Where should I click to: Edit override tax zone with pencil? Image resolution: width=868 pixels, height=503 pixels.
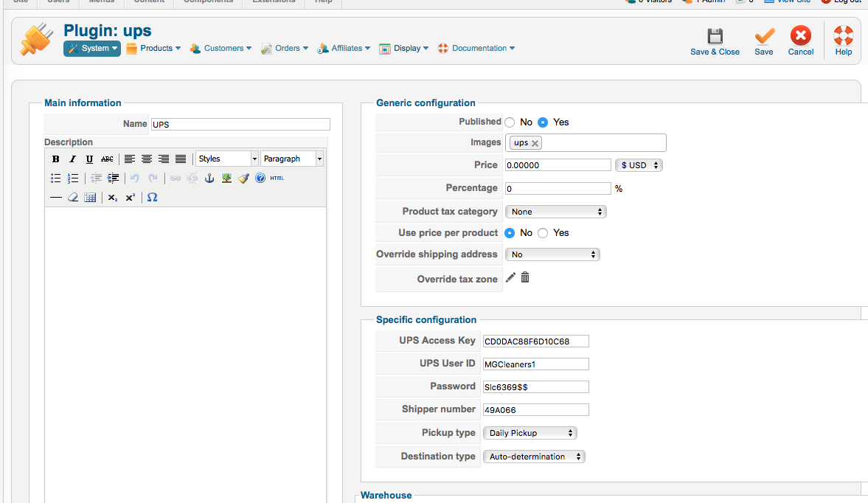click(510, 277)
